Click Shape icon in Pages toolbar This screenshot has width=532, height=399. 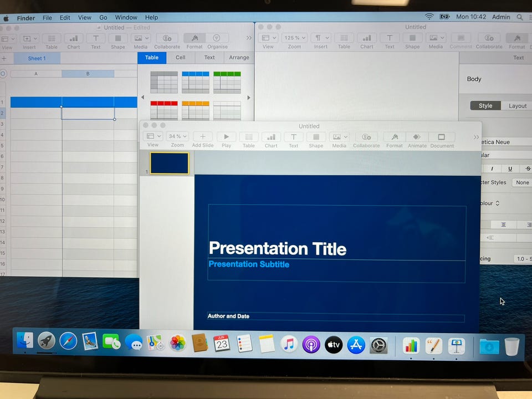click(412, 38)
